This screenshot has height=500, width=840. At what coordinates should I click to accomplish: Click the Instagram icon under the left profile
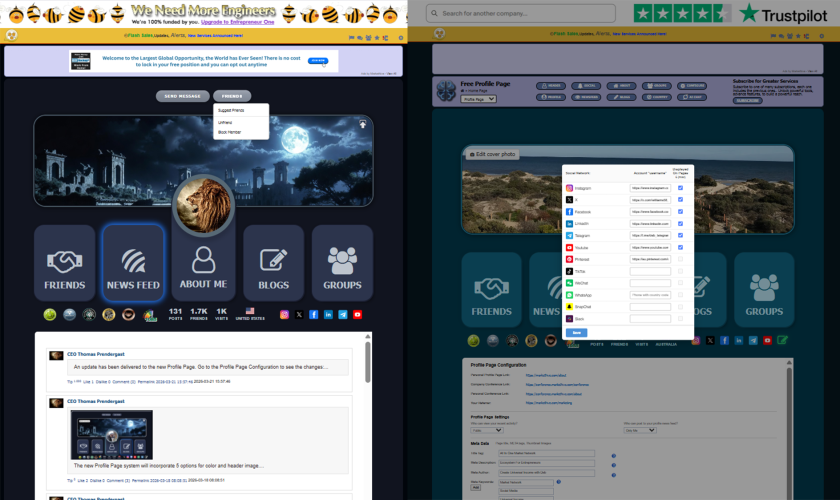click(x=284, y=314)
